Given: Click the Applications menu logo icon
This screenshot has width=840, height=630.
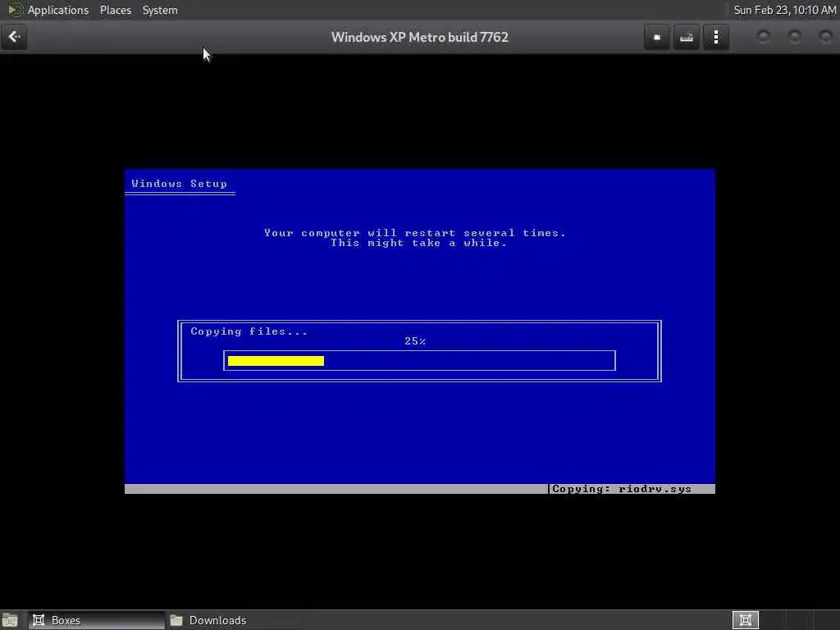Looking at the screenshot, I should pyautogui.click(x=15, y=10).
